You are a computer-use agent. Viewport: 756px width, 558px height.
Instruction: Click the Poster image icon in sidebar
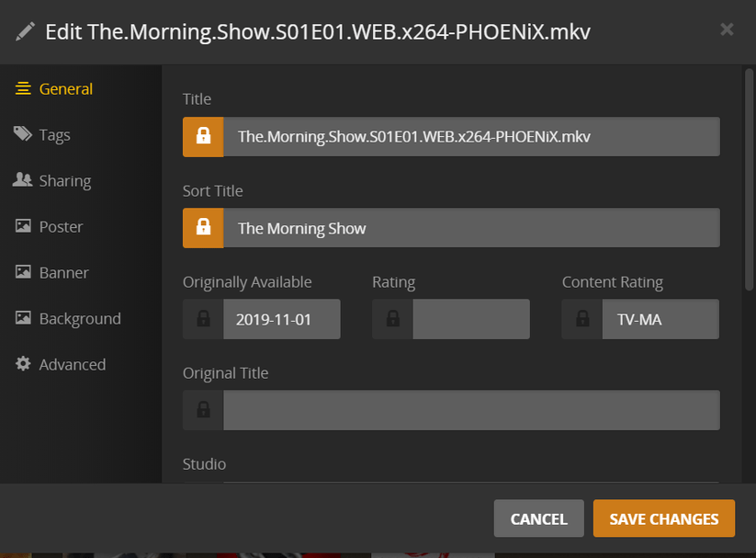click(x=23, y=225)
